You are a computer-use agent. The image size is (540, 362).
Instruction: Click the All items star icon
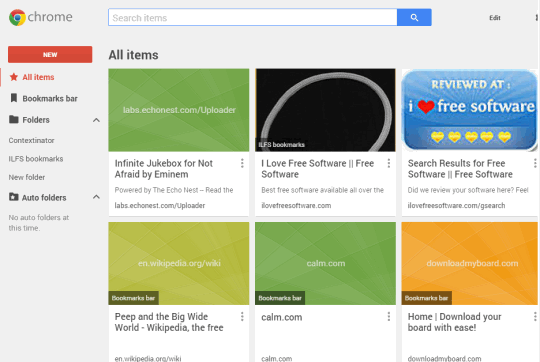click(x=14, y=77)
